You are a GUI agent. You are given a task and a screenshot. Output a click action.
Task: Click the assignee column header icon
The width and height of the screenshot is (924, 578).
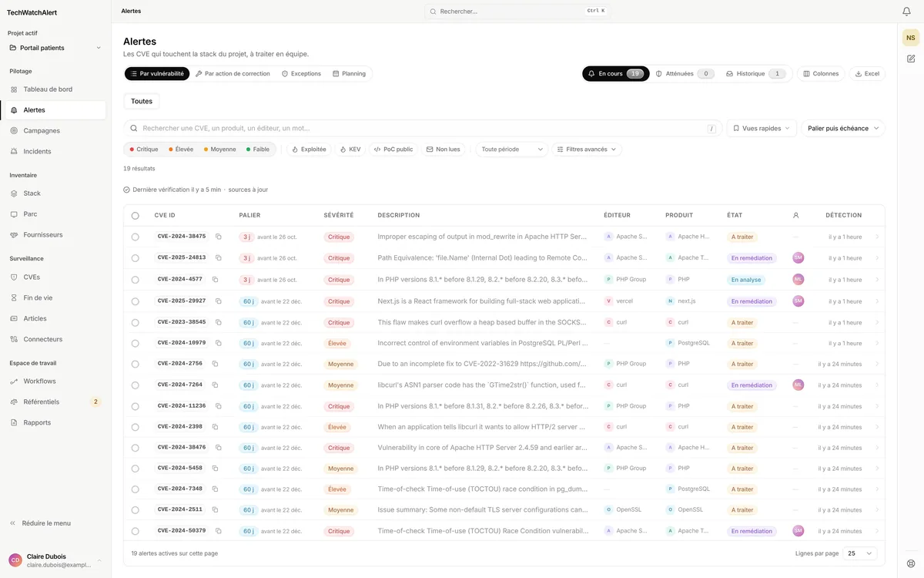[796, 216]
